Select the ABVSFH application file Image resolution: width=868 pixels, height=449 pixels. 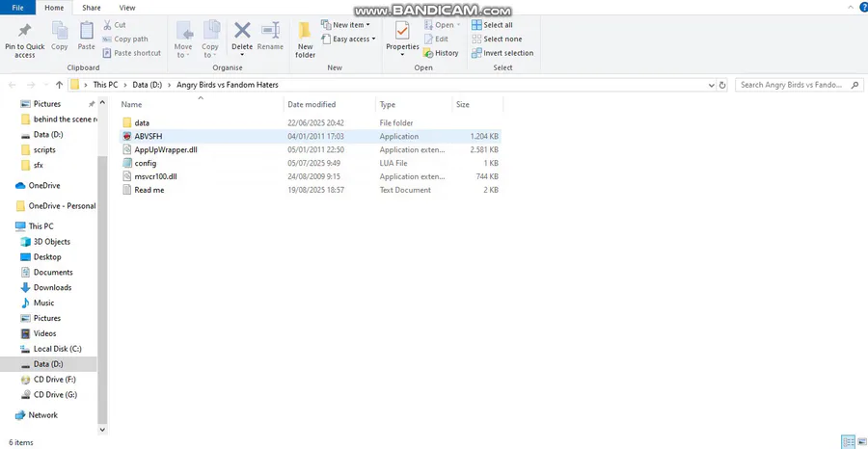(310, 137)
